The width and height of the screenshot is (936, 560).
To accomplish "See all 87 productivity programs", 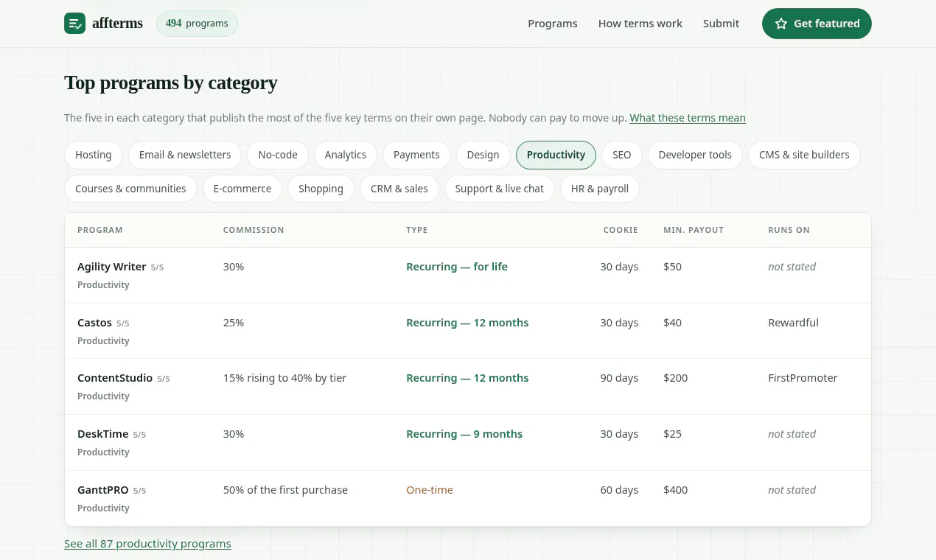I will pos(147,544).
